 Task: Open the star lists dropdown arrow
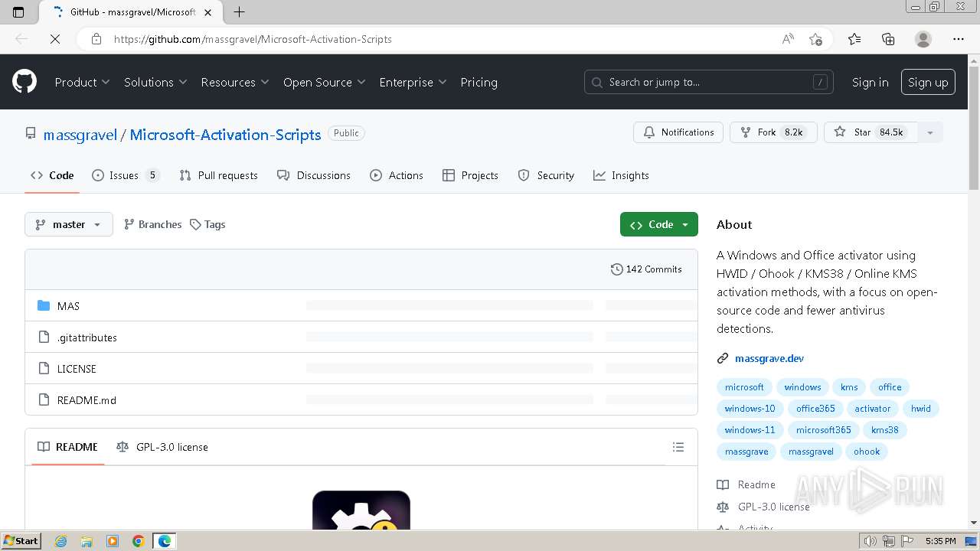930,132
